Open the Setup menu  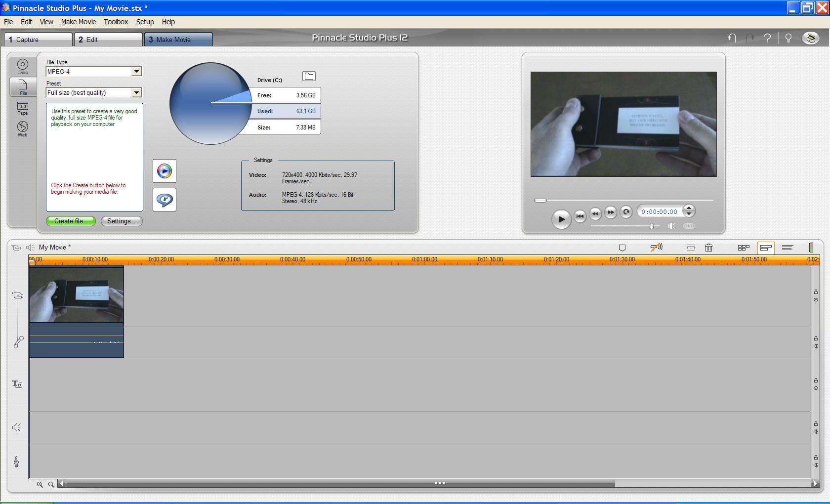click(x=145, y=22)
